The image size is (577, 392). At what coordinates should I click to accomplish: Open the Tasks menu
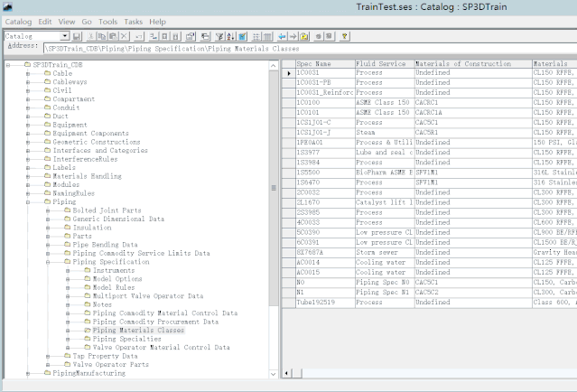click(x=134, y=22)
